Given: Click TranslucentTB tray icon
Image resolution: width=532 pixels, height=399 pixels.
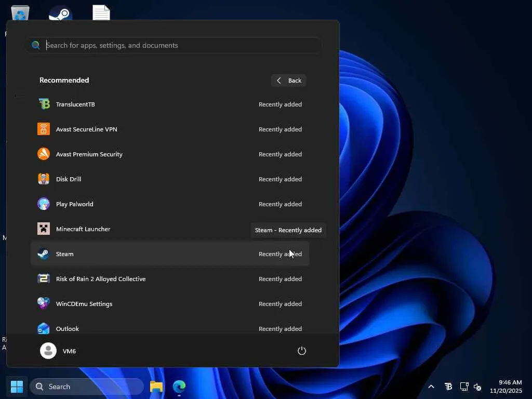Looking at the screenshot, I should pos(448,387).
